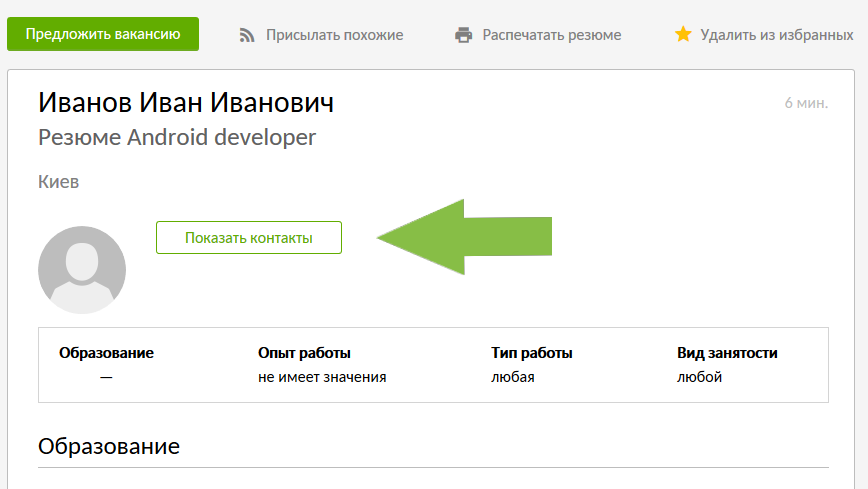Click the printer icon
868x489 pixels.
coord(463,35)
